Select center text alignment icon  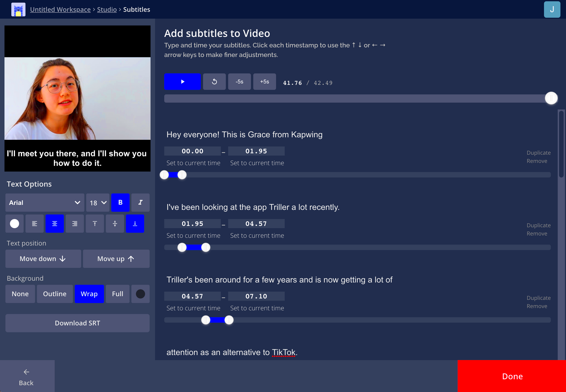55,223
